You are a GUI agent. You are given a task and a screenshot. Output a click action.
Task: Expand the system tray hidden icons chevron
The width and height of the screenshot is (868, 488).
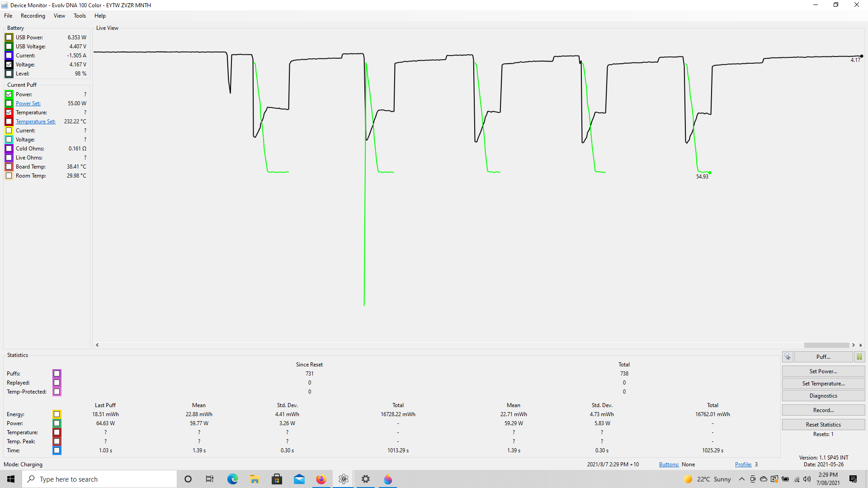741,479
